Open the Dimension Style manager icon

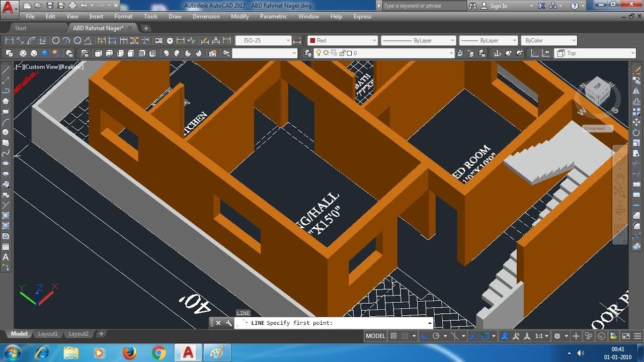297,40
